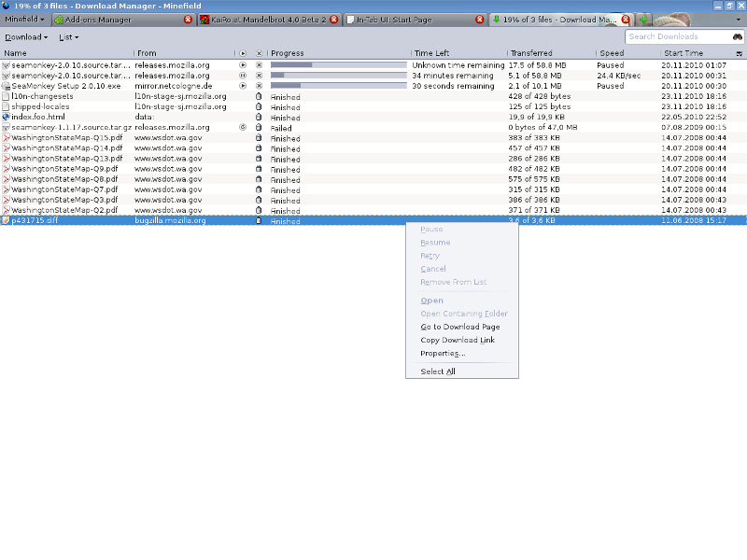Click the PDF icon of WashingtonStateMap-Q15.pdf
The height and width of the screenshot is (560, 747).
pyautogui.click(x=7, y=137)
